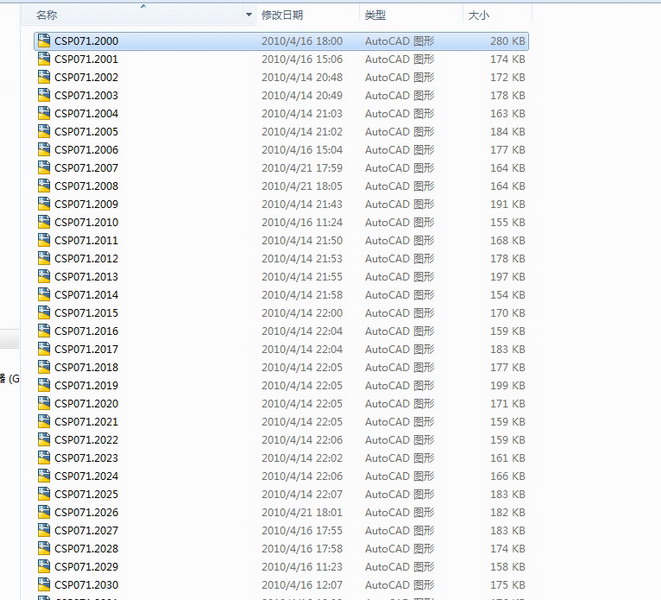
Task: Click the icon next to CSP071.2010
Action: click(x=44, y=222)
